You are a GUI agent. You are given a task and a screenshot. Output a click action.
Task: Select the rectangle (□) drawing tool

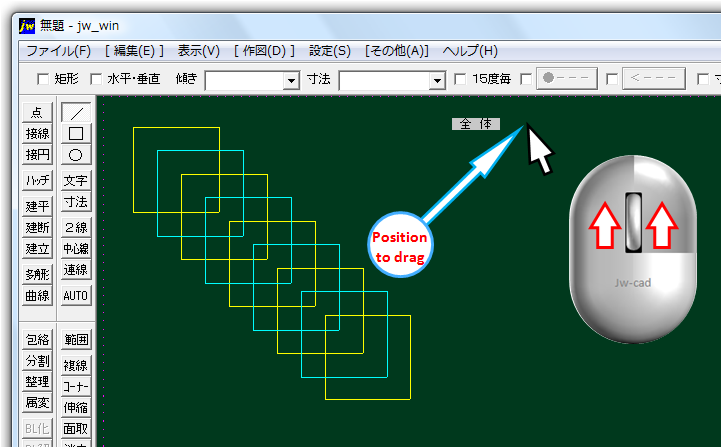[76, 134]
